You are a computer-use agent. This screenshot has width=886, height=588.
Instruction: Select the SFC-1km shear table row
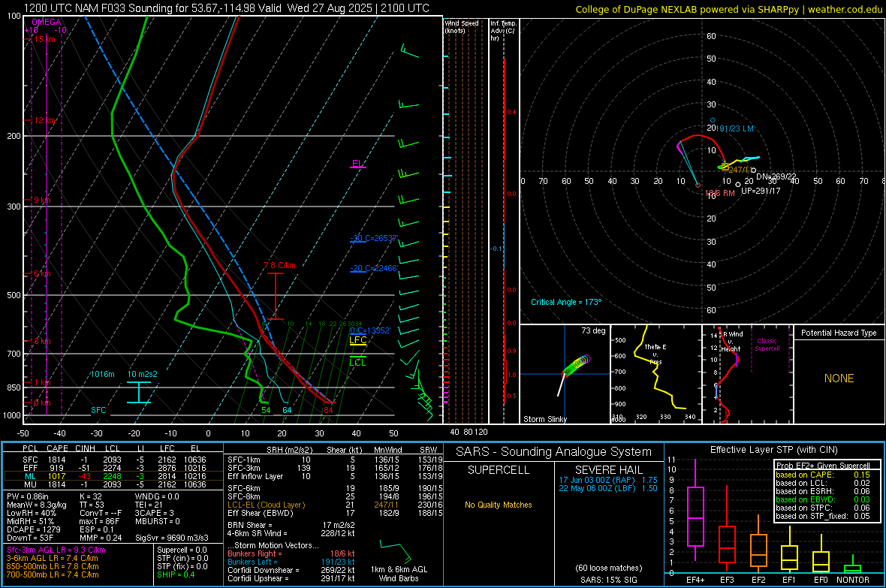click(x=335, y=460)
